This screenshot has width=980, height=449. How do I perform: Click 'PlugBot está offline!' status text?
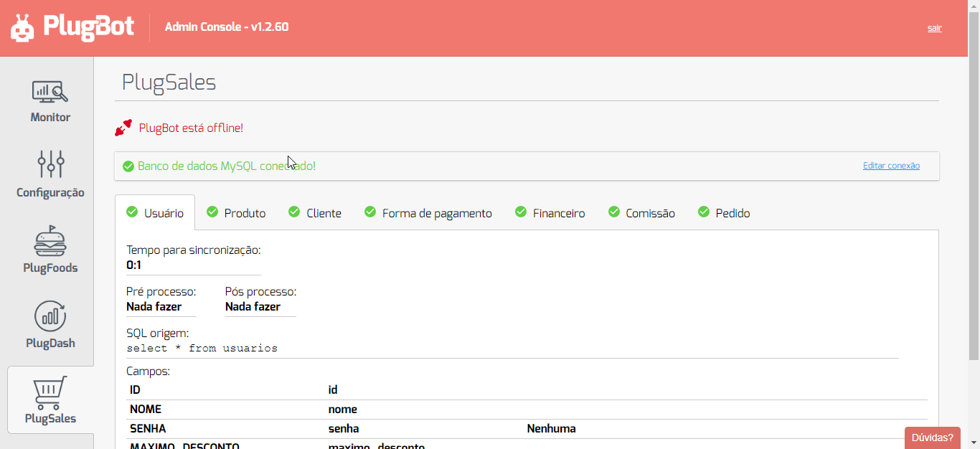[191, 128]
